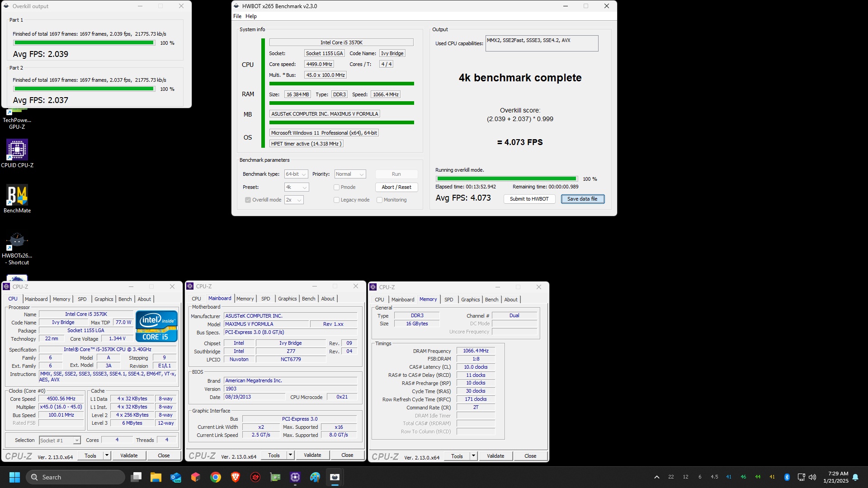Screen dimensions: 868x488
Task: Open the Socket #1 selection dropdown in CPU-Z
Action: tap(59, 440)
